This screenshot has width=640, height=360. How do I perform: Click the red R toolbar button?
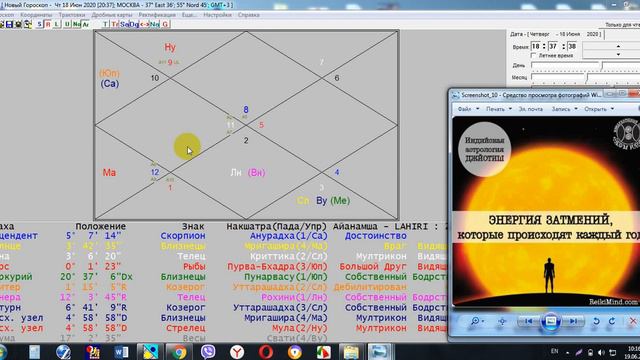[x=48, y=24]
